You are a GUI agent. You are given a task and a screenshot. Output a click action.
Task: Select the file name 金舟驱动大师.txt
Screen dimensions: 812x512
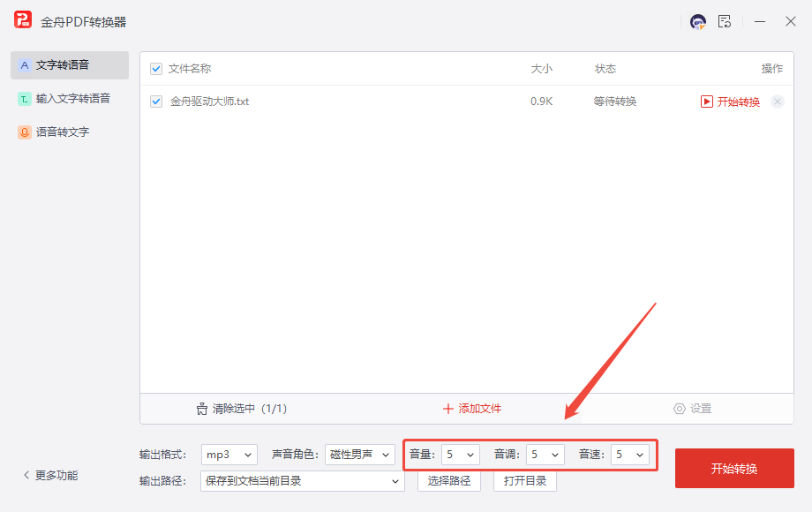209,102
